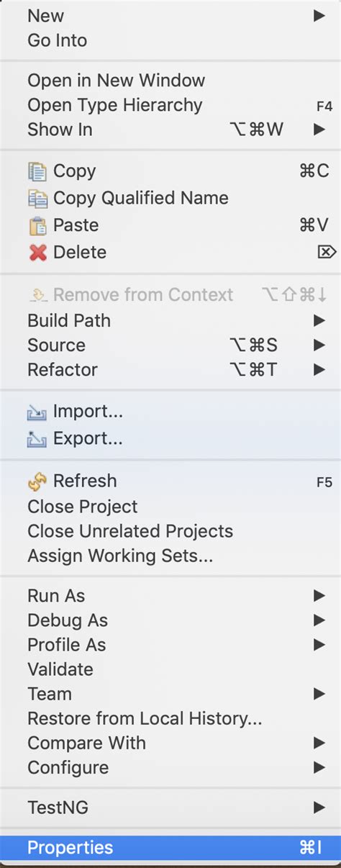The height and width of the screenshot is (868, 341).
Task: Click the Export icon
Action: (37, 439)
